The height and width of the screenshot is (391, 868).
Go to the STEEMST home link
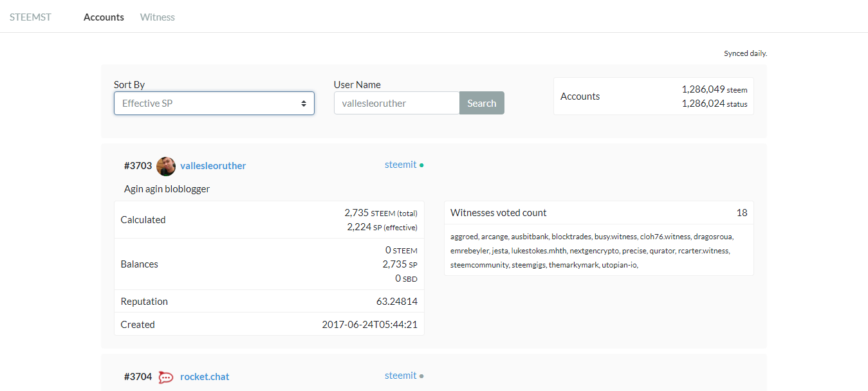[x=30, y=17]
